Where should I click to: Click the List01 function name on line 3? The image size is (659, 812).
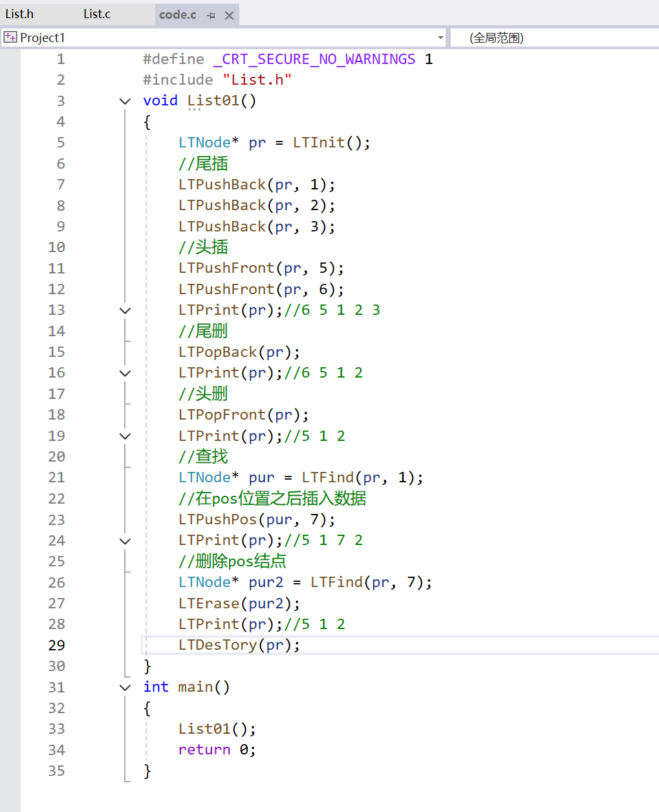(x=213, y=101)
